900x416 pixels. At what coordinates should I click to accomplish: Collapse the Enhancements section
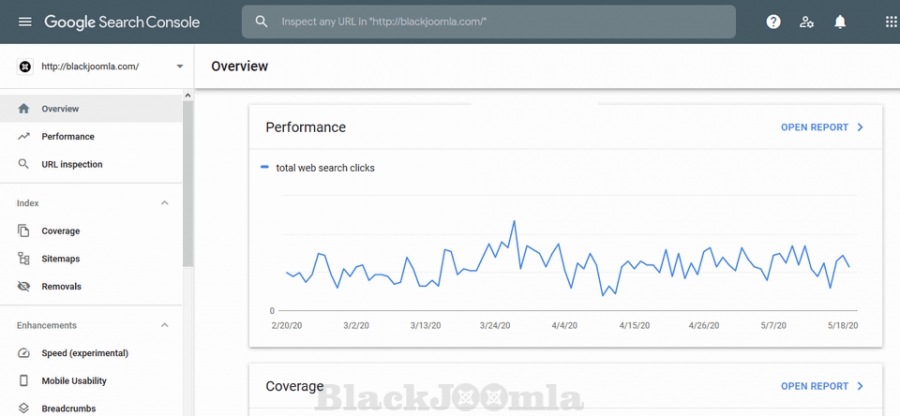pyautogui.click(x=165, y=325)
